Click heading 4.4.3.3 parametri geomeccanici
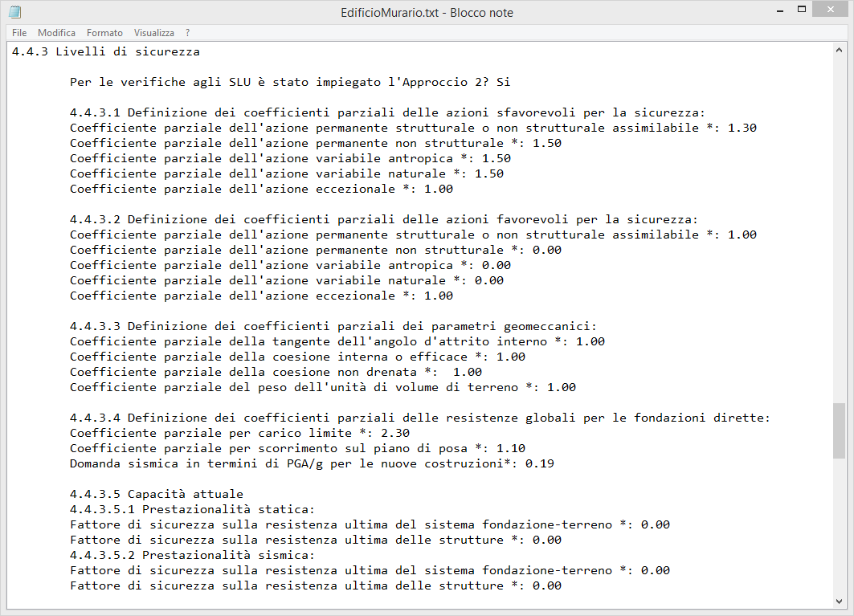The width and height of the screenshot is (854, 616). [333, 326]
